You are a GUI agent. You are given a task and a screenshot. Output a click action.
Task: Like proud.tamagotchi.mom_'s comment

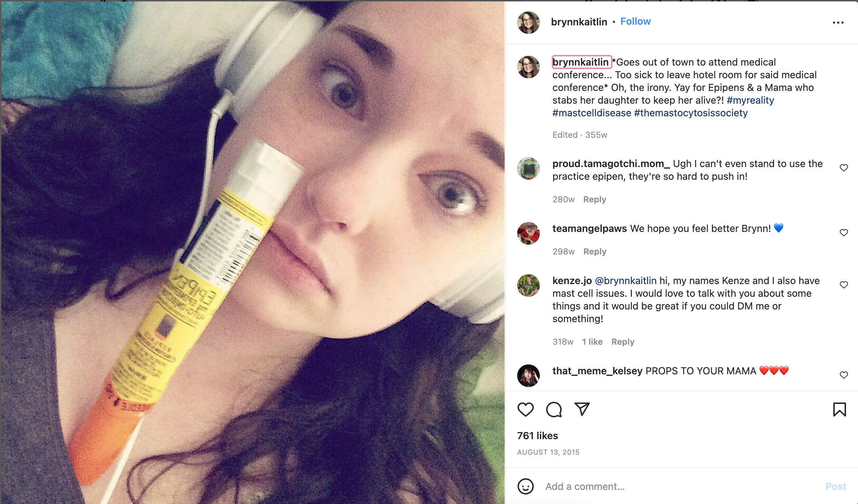pyautogui.click(x=844, y=168)
